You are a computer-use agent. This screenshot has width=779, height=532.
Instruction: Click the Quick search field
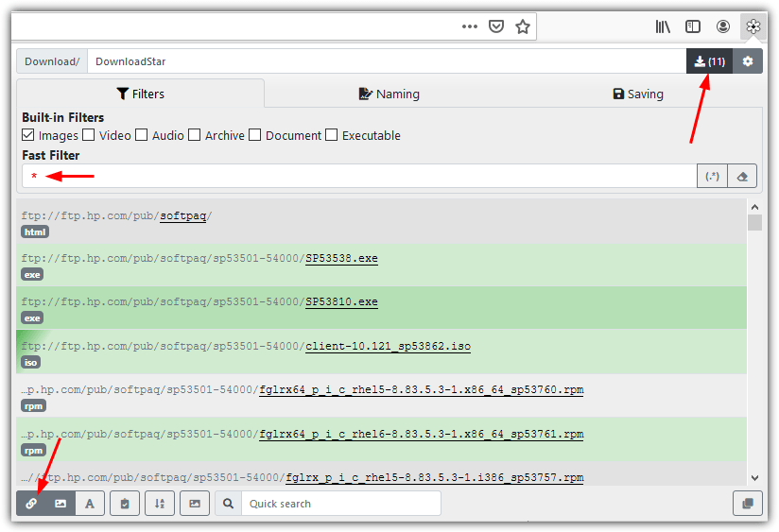[340, 504]
